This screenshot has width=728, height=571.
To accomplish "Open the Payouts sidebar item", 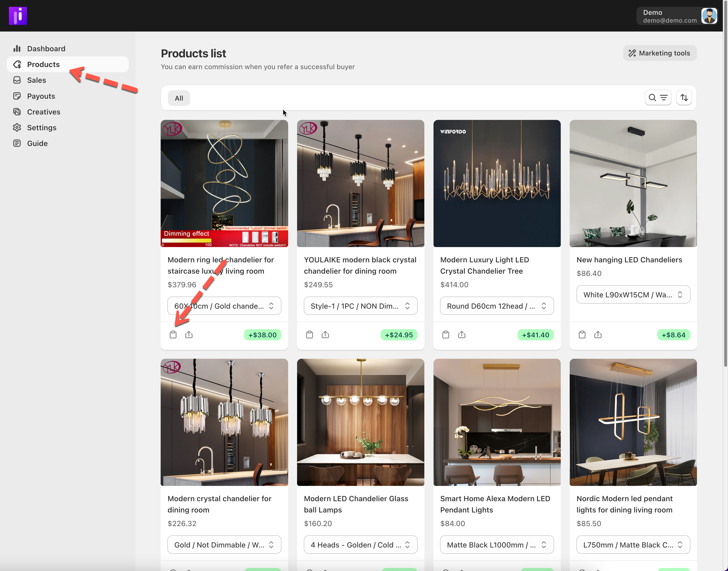I will pyautogui.click(x=41, y=96).
